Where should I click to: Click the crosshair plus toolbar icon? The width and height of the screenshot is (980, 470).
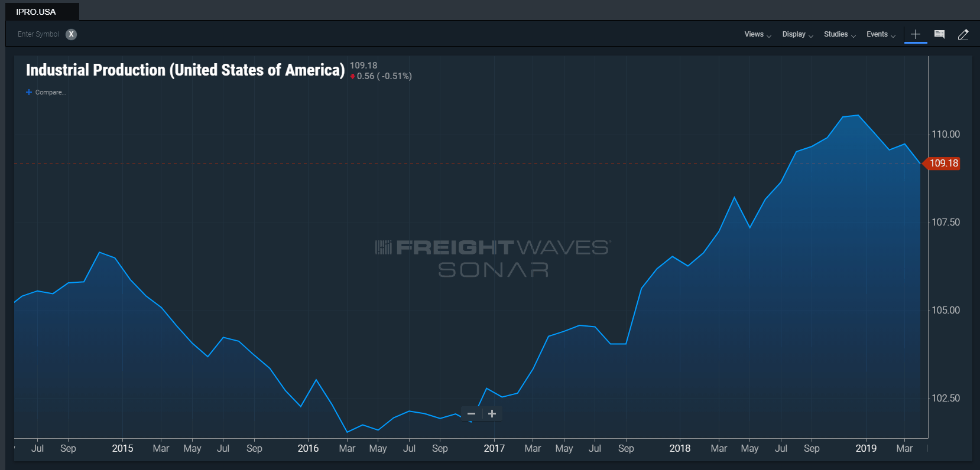pos(916,34)
